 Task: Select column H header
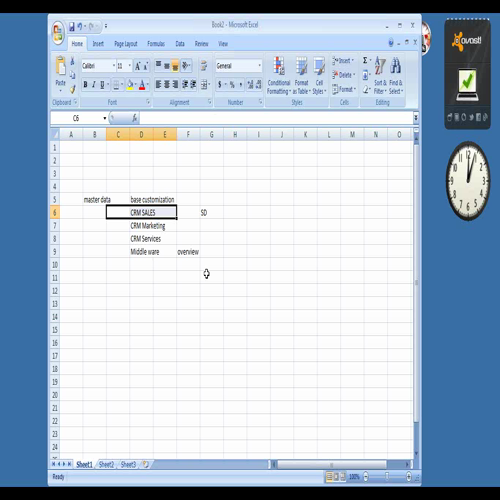(235, 135)
